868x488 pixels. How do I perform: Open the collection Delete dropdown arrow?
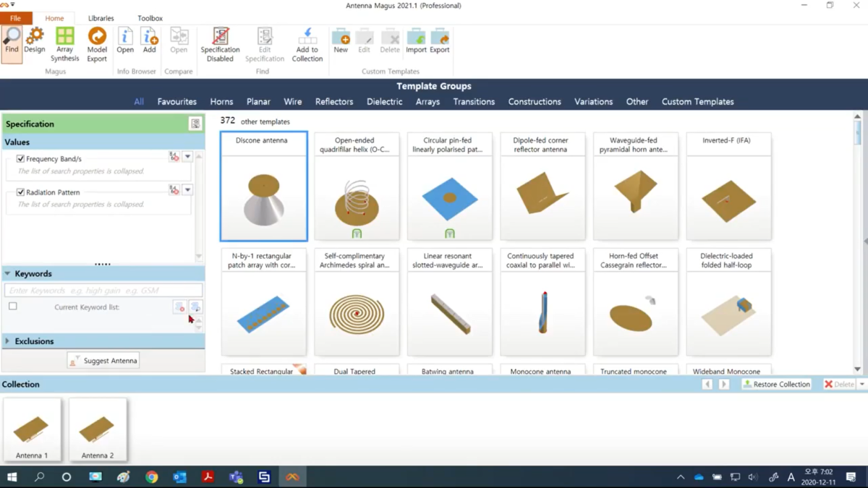pyautogui.click(x=861, y=385)
